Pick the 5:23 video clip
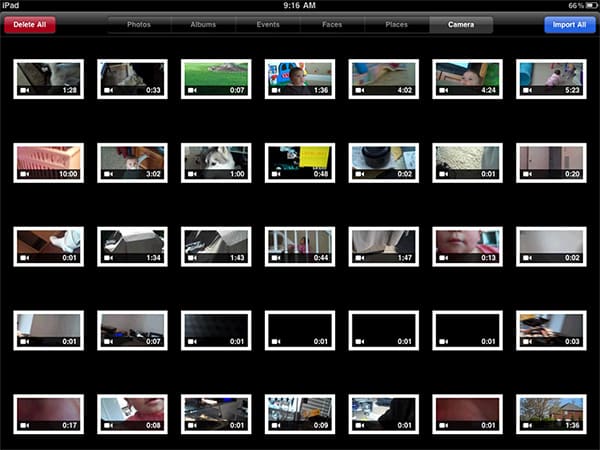 click(551, 79)
